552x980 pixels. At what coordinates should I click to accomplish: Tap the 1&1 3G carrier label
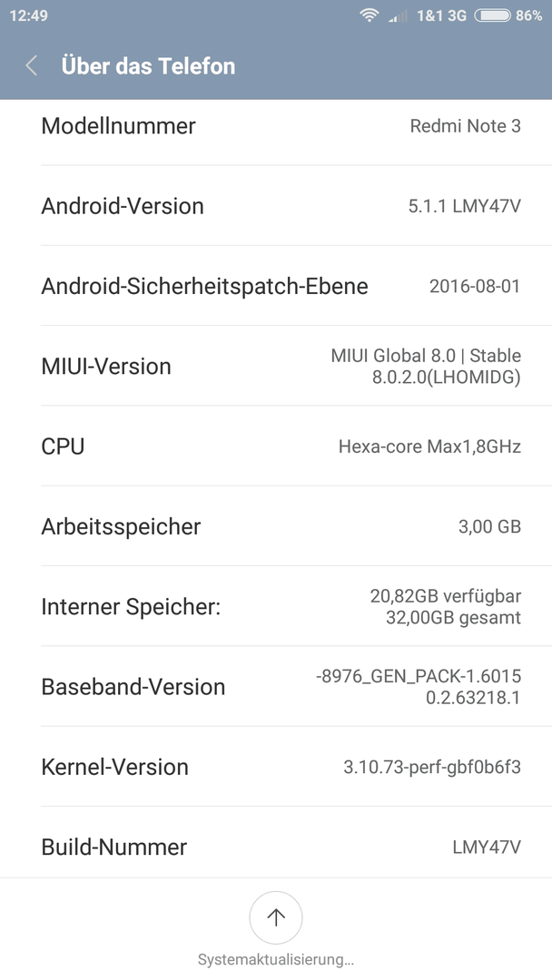pos(441,15)
